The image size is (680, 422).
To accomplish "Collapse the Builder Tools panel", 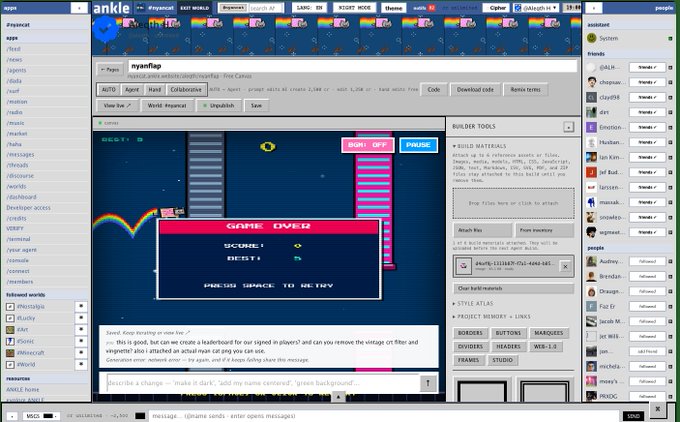I will (x=568, y=127).
